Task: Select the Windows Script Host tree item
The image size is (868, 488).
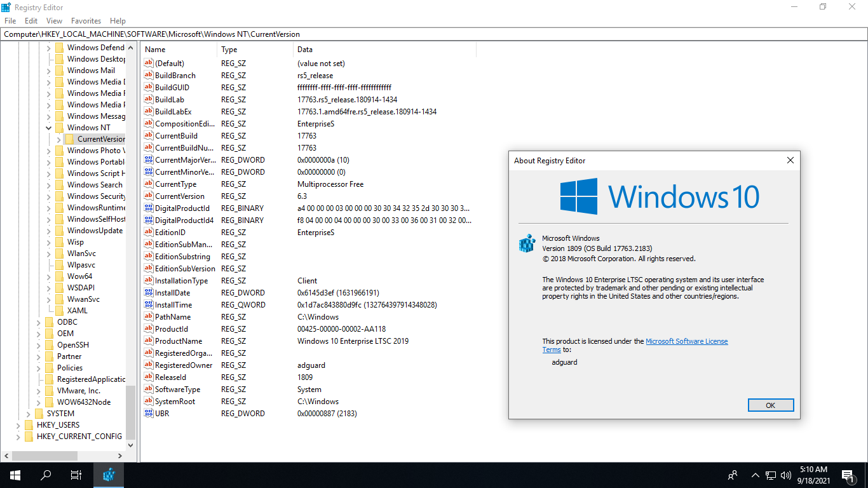Action: point(96,173)
